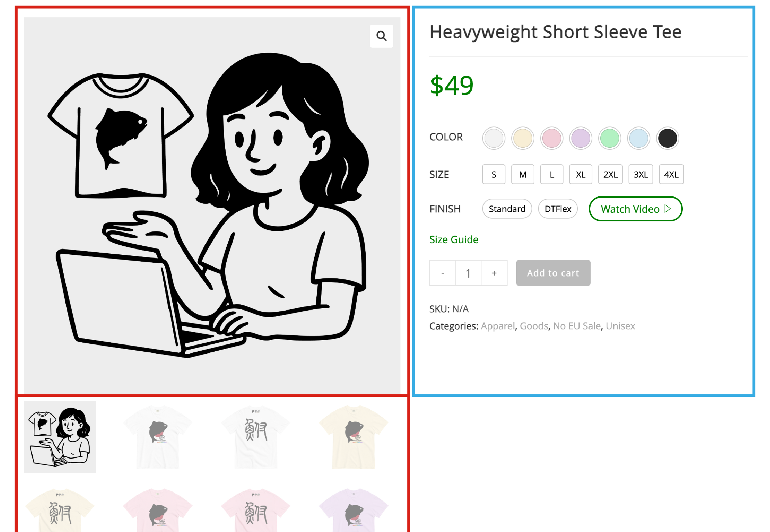Select the illustrated woman with laptop thumbnail
The image size is (770, 532).
[x=60, y=437]
